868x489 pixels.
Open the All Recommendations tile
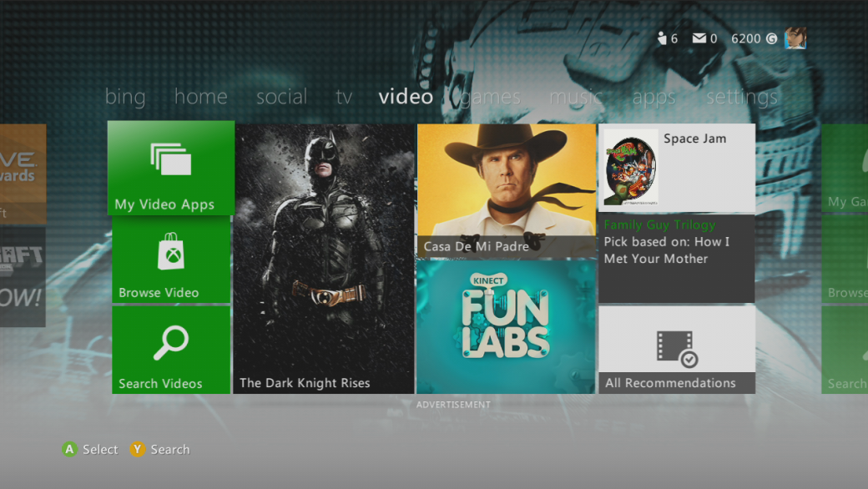point(677,350)
